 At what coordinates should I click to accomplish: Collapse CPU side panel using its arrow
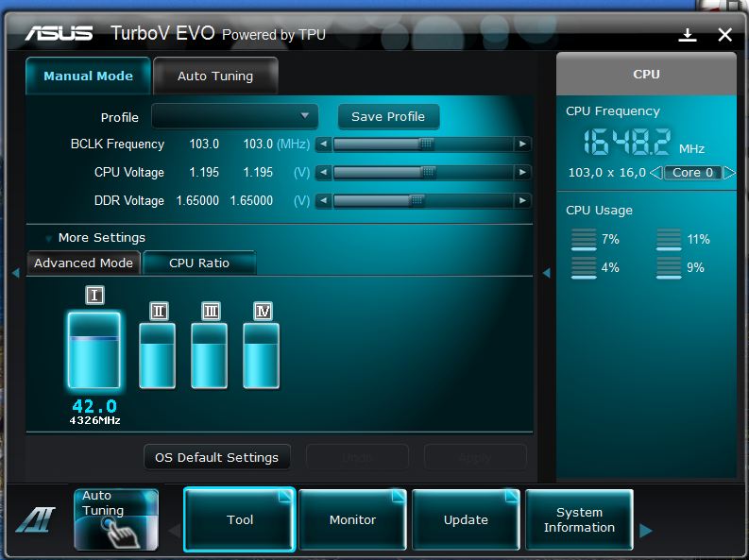tap(547, 273)
